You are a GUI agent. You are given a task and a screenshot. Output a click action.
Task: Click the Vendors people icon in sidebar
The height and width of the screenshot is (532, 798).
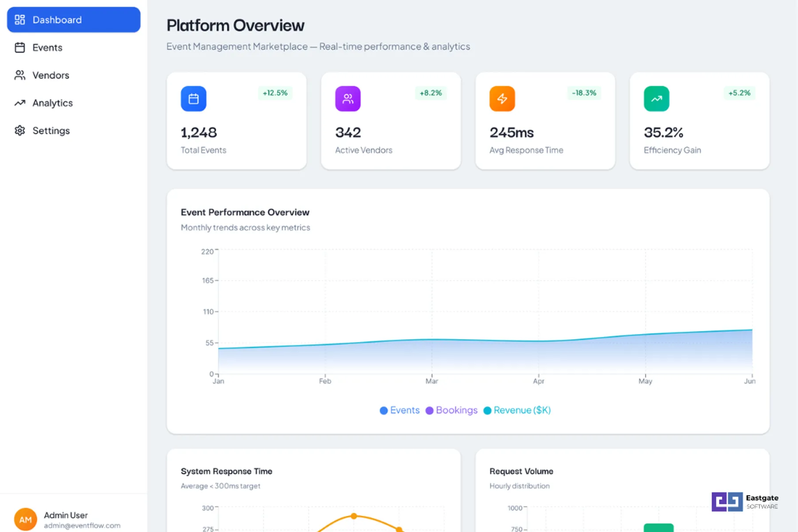(x=20, y=75)
